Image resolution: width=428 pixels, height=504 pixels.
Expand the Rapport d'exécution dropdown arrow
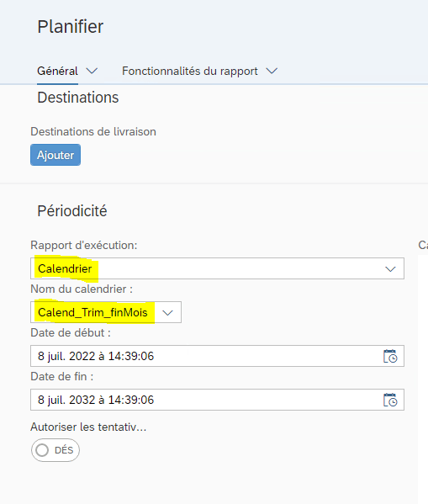point(390,268)
